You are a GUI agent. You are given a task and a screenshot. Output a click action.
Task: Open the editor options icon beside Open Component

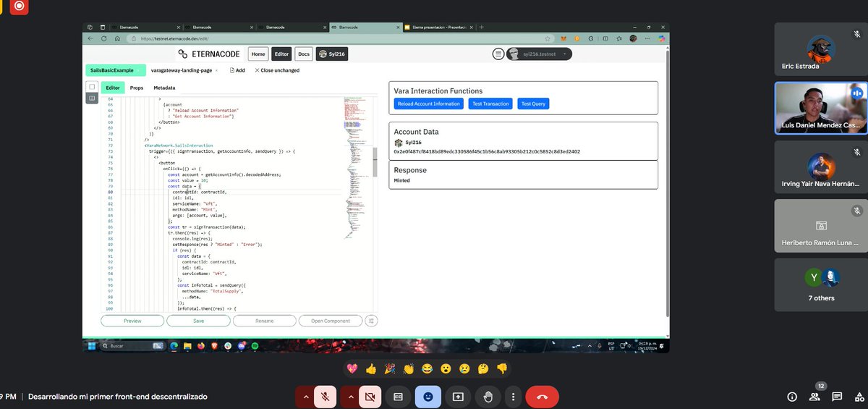(371, 321)
